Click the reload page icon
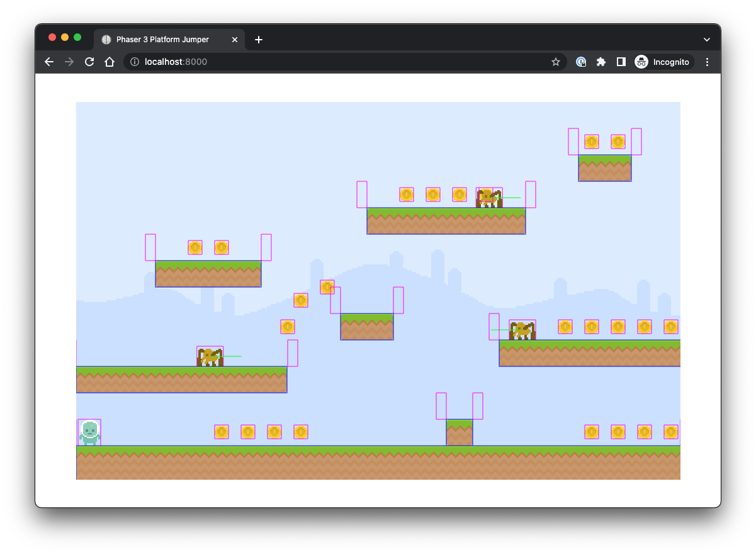Image resolution: width=756 pixels, height=554 pixels. (89, 62)
